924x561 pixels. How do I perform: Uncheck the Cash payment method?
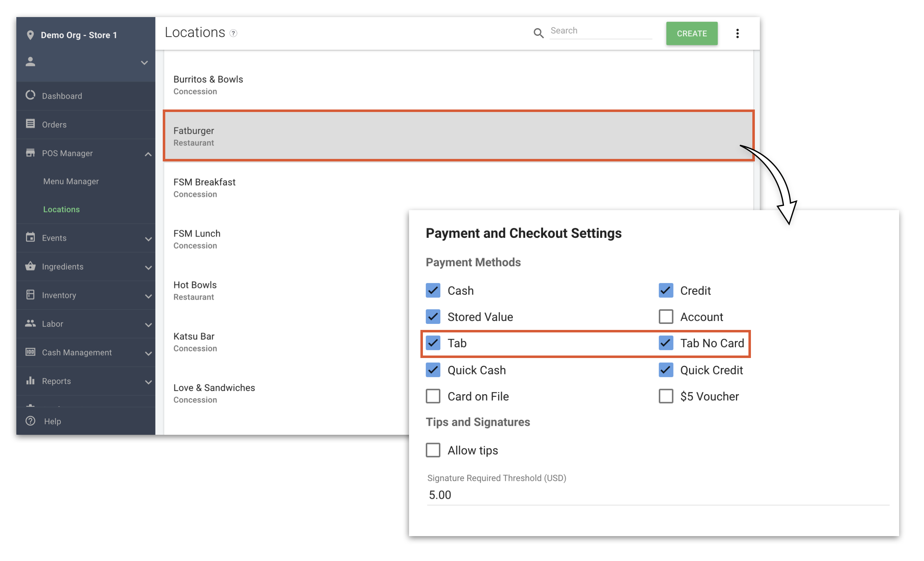(433, 290)
